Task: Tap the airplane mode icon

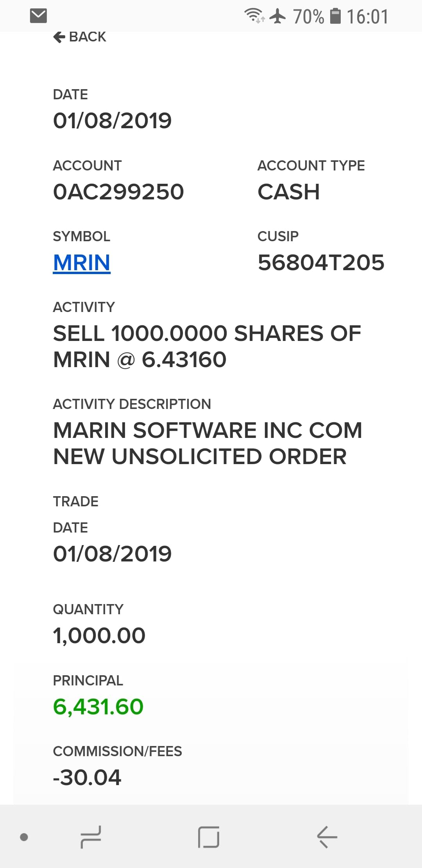Action: (278, 16)
